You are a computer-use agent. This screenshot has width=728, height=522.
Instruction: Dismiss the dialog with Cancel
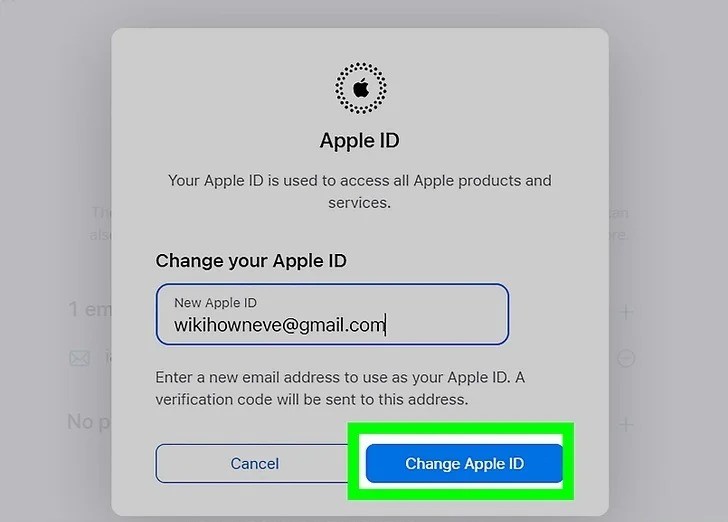pyautogui.click(x=254, y=463)
